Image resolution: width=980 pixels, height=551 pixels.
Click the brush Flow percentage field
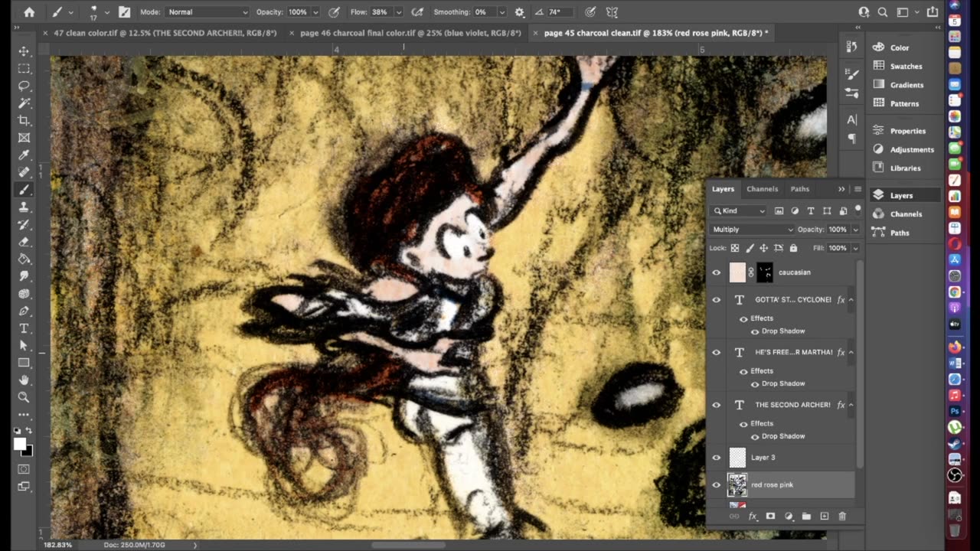[x=380, y=12]
